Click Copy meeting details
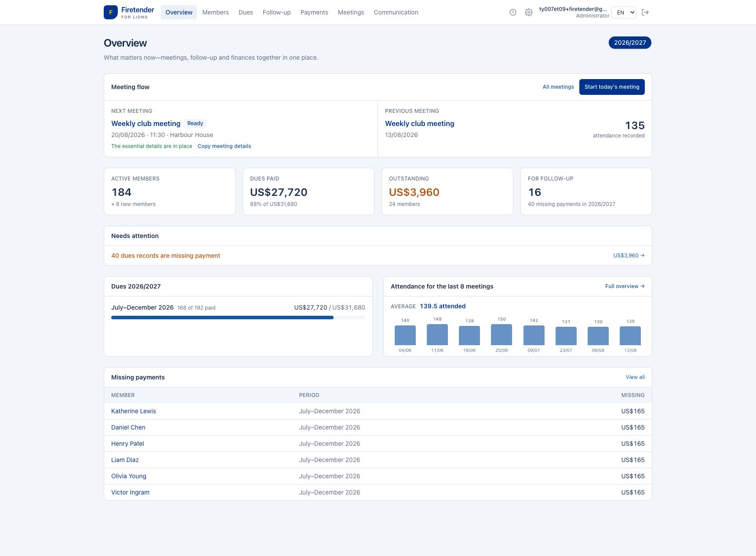The width and height of the screenshot is (756, 556). point(224,146)
